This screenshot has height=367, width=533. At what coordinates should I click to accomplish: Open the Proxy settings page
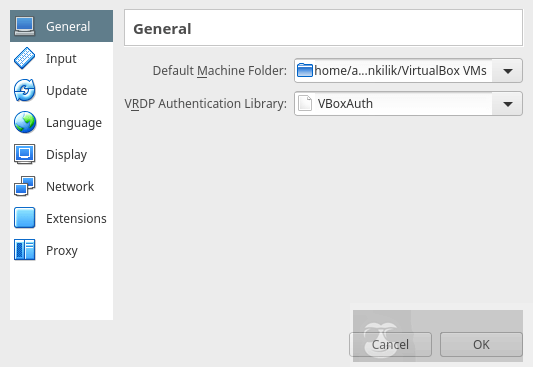pos(62,251)
